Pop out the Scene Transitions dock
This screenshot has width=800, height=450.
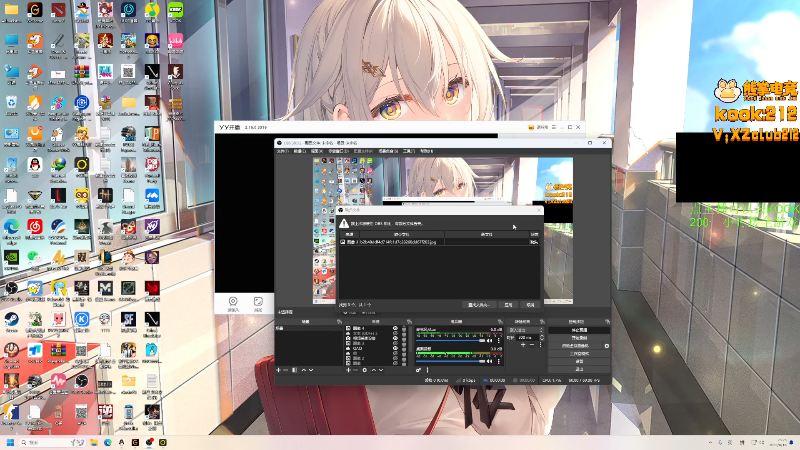tap(542, 321)
